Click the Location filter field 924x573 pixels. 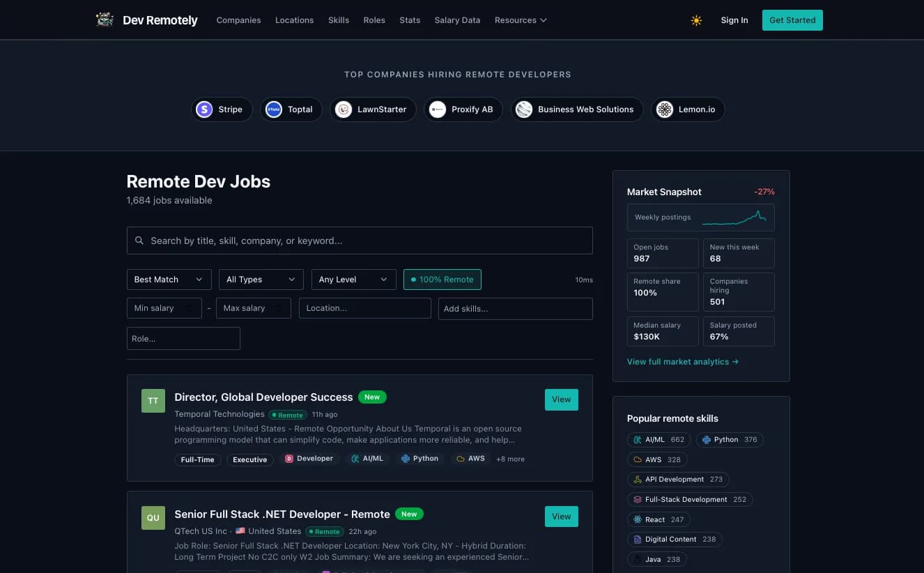pyautogui.click(x=365, y=308)
